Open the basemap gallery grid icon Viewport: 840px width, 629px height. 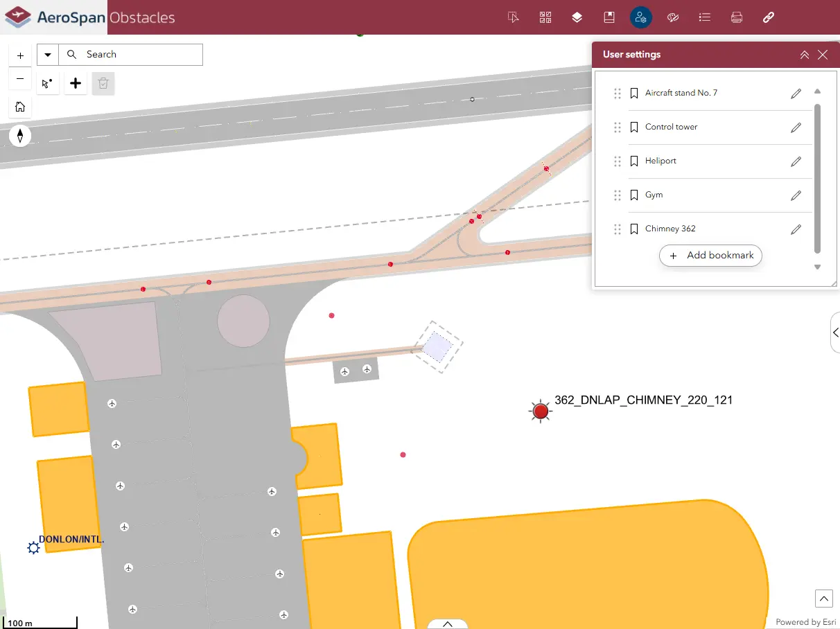[545, 17]
